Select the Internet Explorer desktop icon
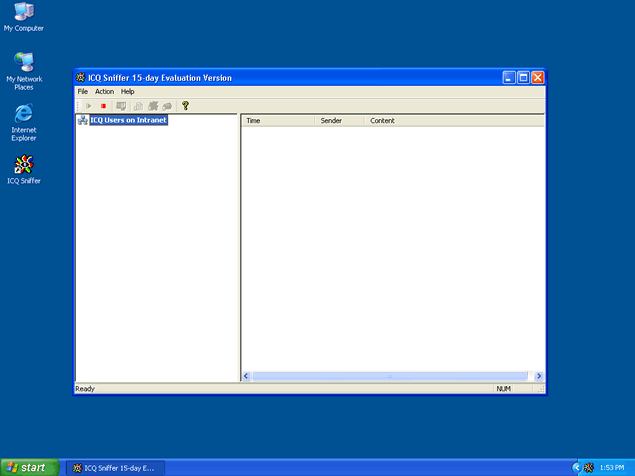635x476 pixels. 24,115
